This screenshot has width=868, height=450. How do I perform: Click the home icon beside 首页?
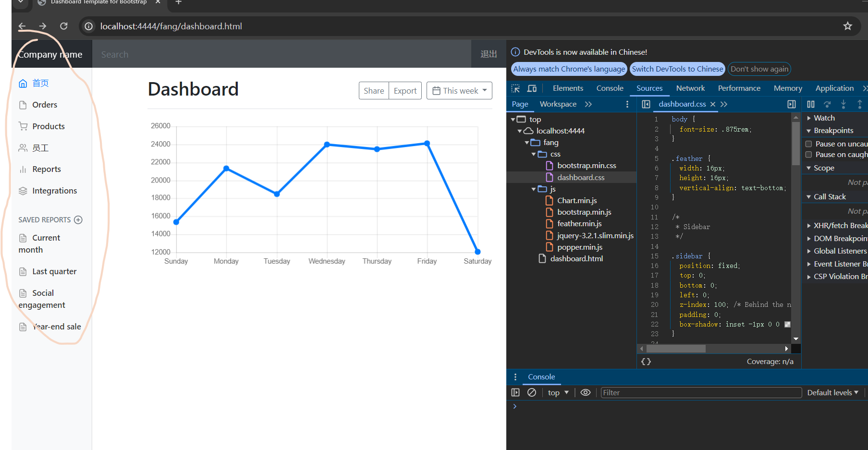coord(23,84)
